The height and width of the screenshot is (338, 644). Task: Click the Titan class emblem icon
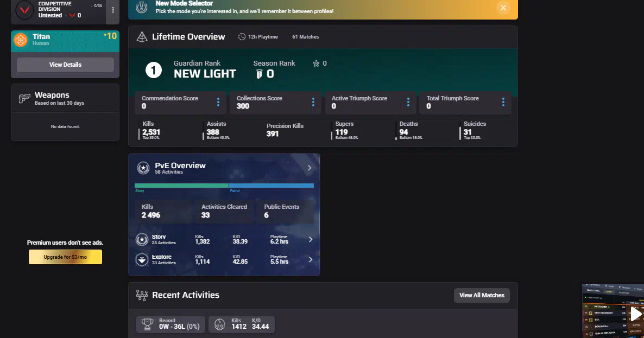point(21,40)
